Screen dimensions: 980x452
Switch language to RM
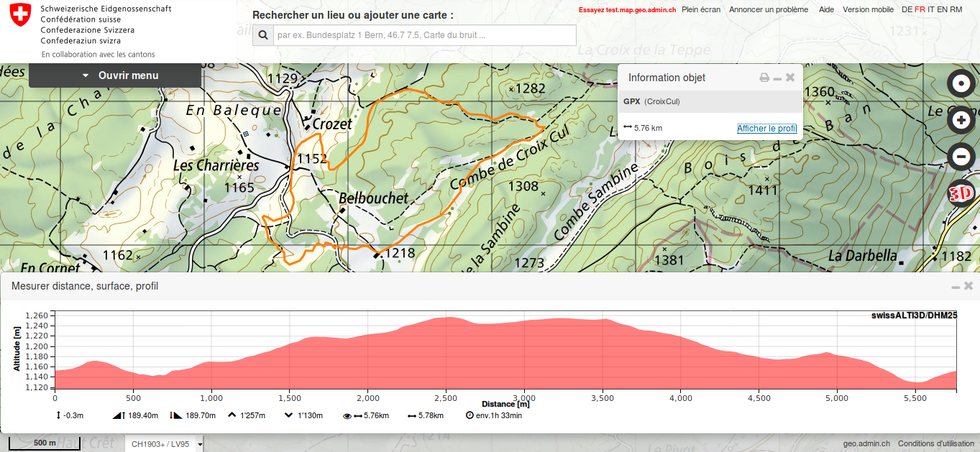tap(956, 10)
